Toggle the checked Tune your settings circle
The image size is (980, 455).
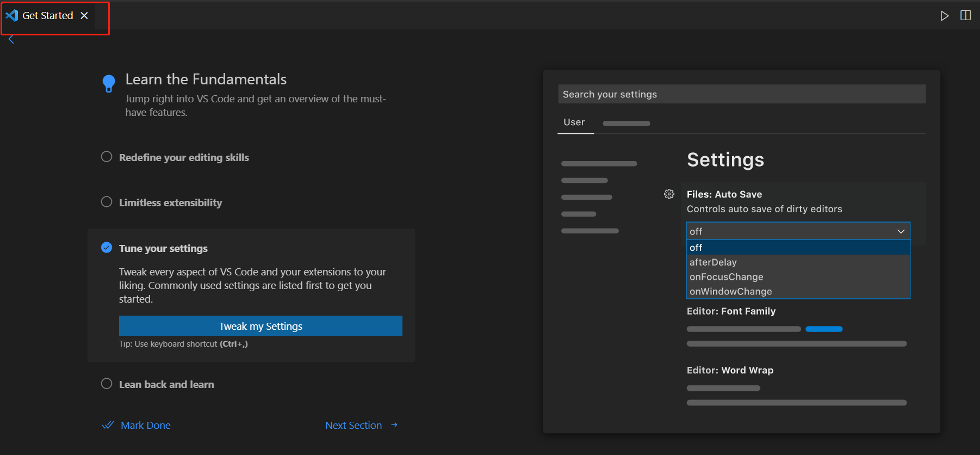click(107, 248)
